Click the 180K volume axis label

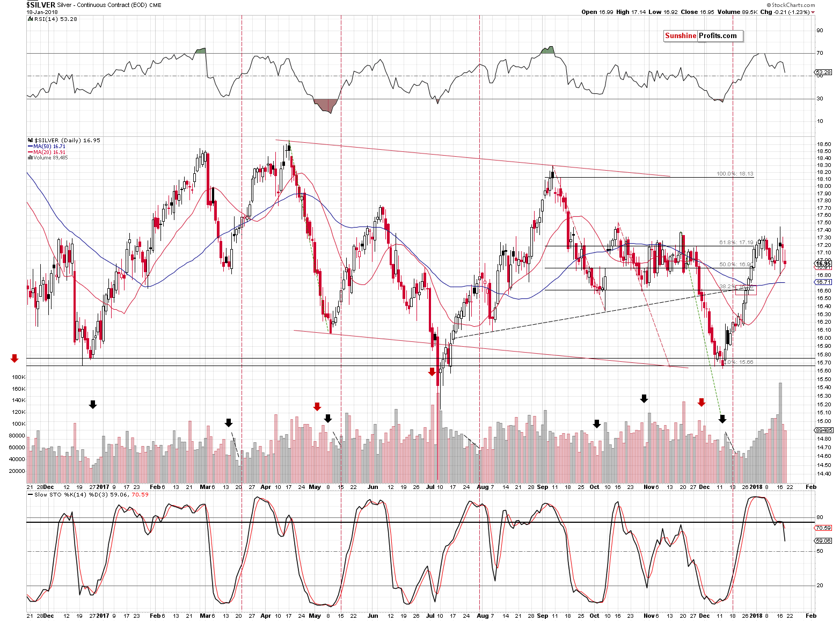point(19,377)
